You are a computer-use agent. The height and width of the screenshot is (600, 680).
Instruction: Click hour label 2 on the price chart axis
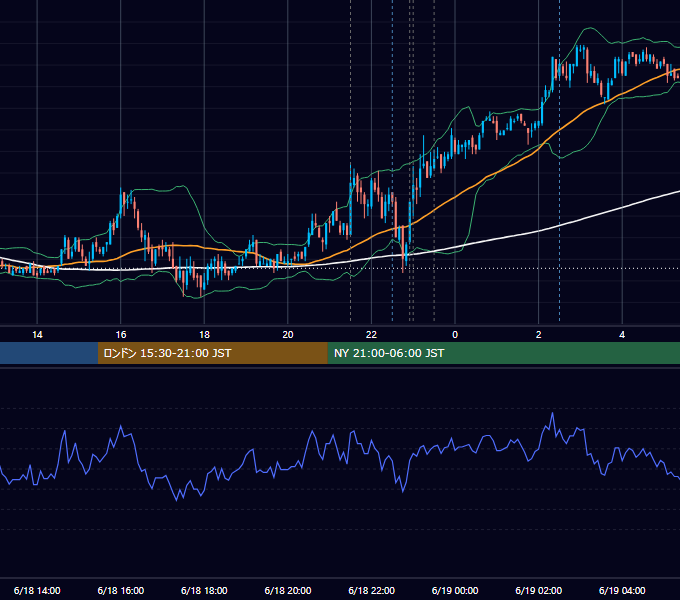coord(538,335)
